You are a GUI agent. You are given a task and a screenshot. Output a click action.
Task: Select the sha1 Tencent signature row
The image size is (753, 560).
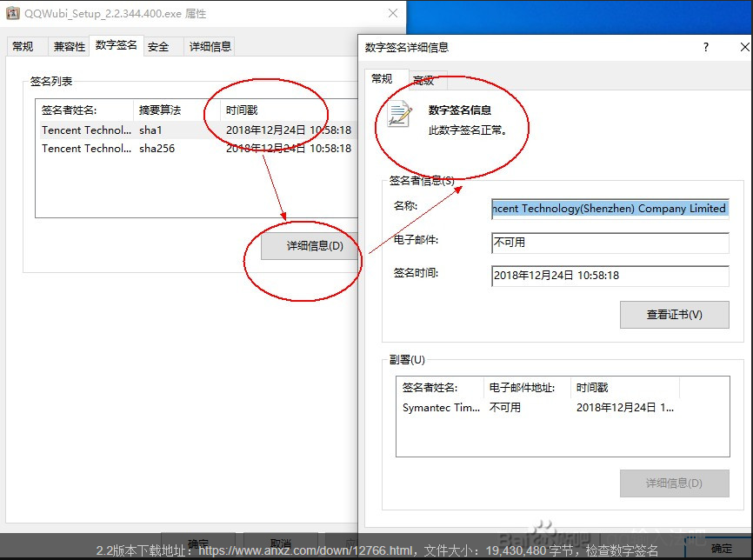[197, 130]
